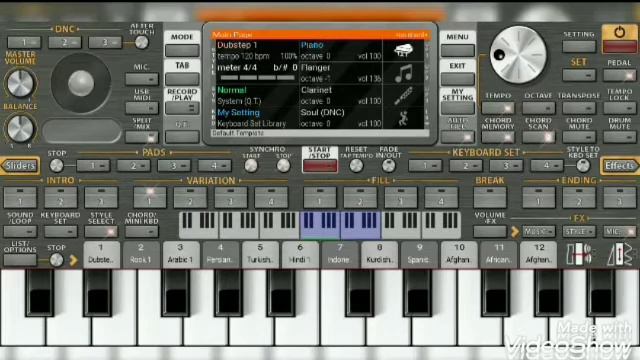The image size is (640, 360).
Task: Toggle the AFTER TOUCH knob
Action: (142, 42)
